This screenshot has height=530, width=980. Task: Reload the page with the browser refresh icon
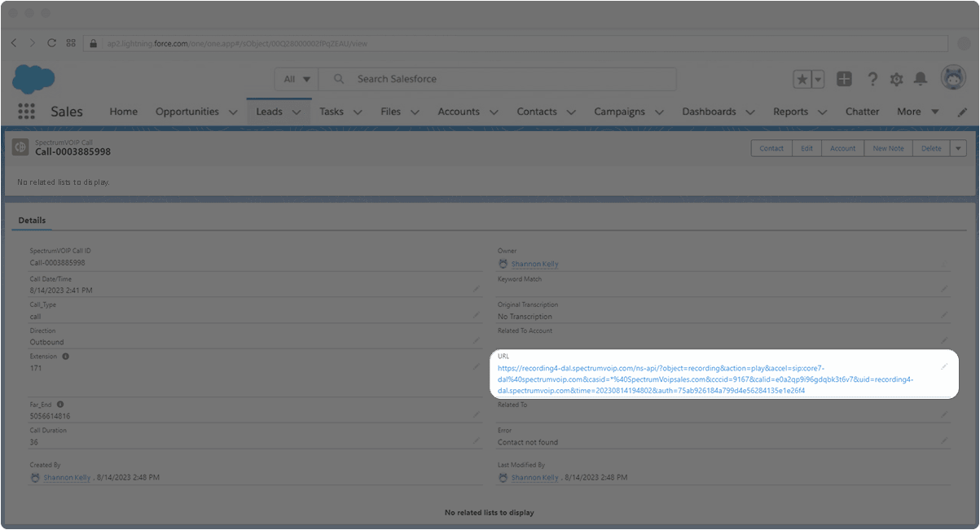coord(51,43)
